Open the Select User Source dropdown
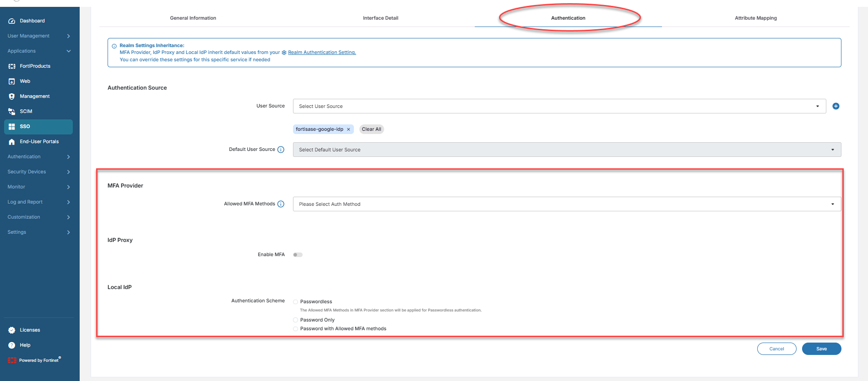Screen dimensions: 868x381 pyautogui.click(x=559, y=106)
